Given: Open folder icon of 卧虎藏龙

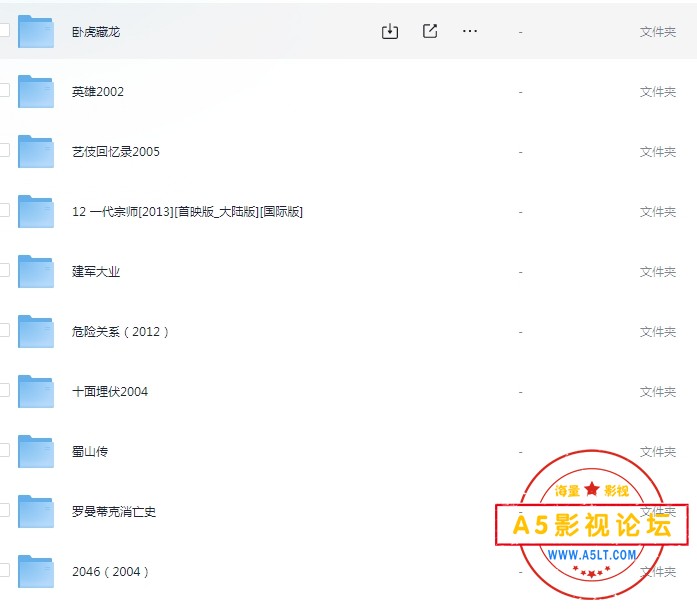Looking at the screenshot, I should [x=36, y=32].
